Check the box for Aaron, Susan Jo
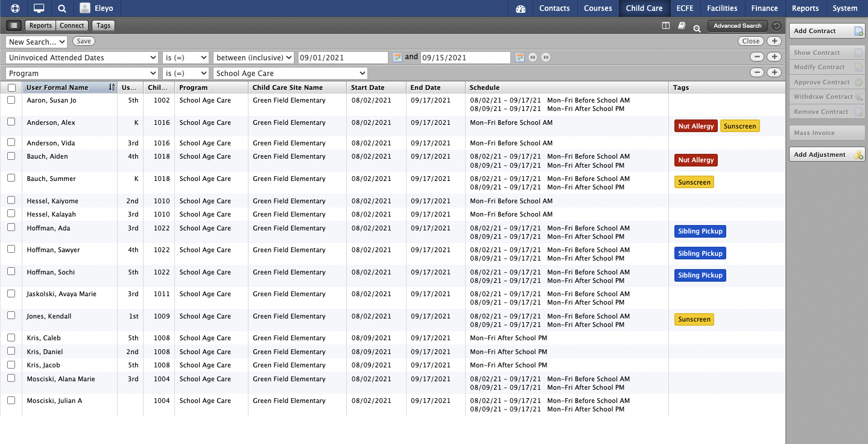 pyautogui.click(x=11, y=101)
